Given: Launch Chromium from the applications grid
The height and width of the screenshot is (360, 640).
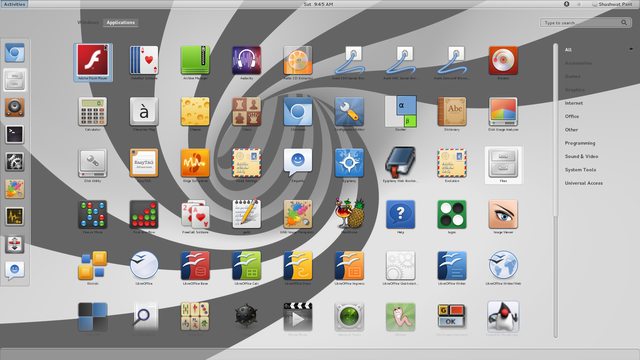Looking at the screenshot, I should [x=298, y=111].
